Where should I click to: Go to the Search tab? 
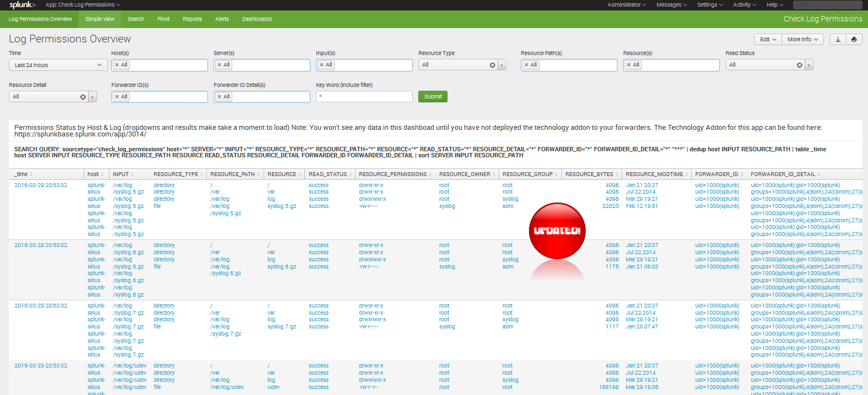pyautogui.click(x=136, y=19)
